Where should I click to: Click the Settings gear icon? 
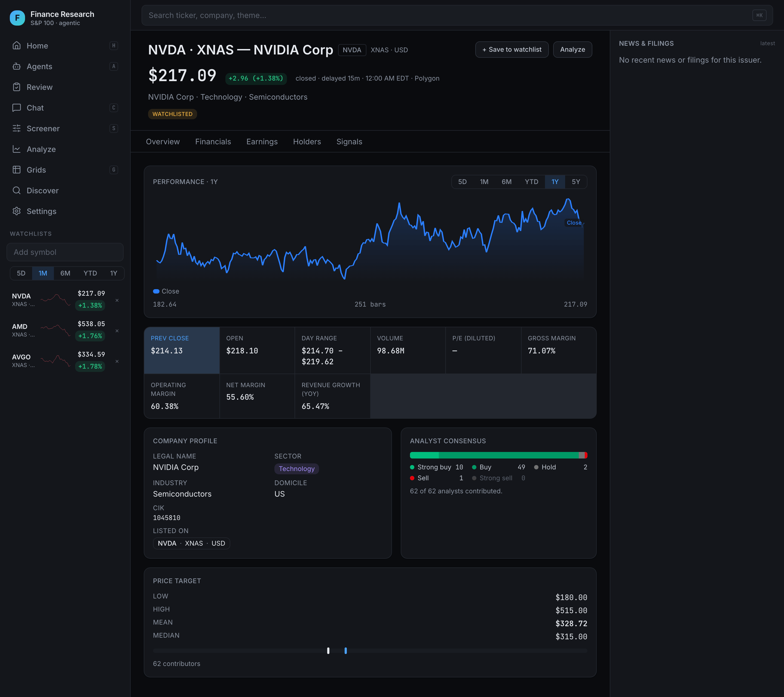(x=17, y=211)
